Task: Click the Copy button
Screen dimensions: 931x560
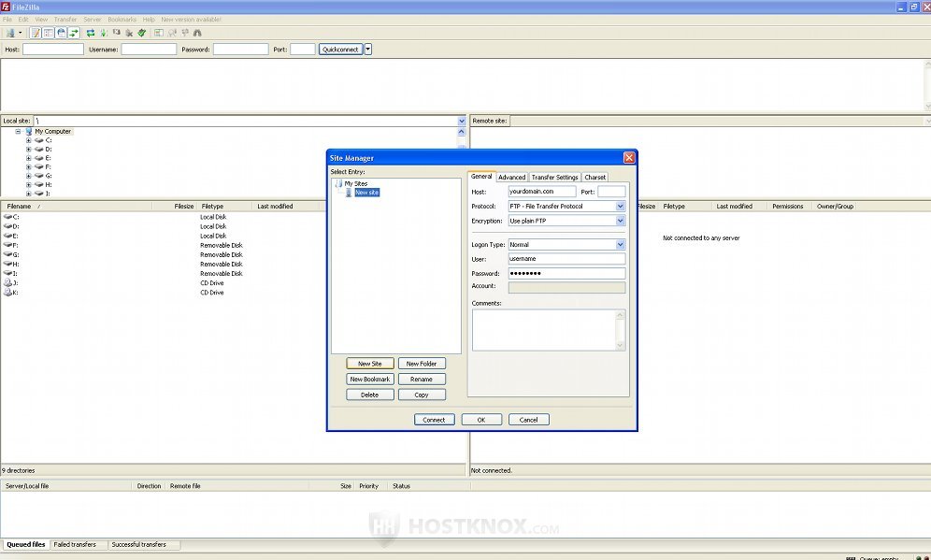Action: 422,395
